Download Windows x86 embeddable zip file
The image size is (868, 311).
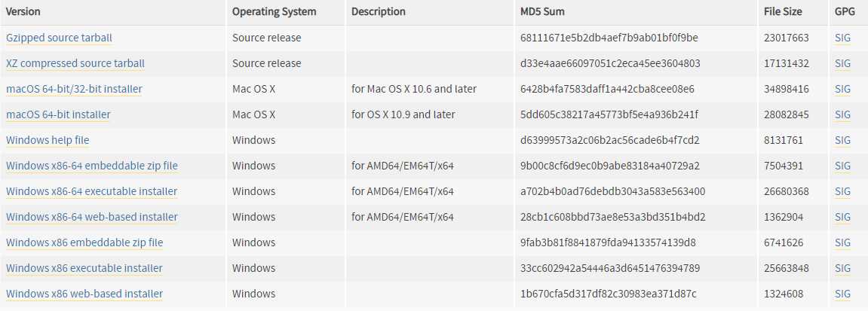84,242
